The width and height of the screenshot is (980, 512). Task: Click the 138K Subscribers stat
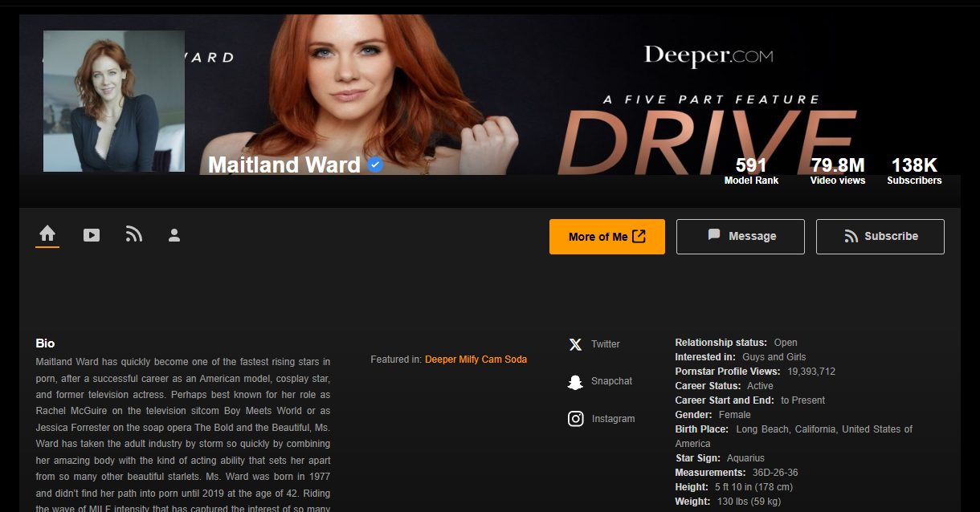pyautogui.click(x=914, y=171)
